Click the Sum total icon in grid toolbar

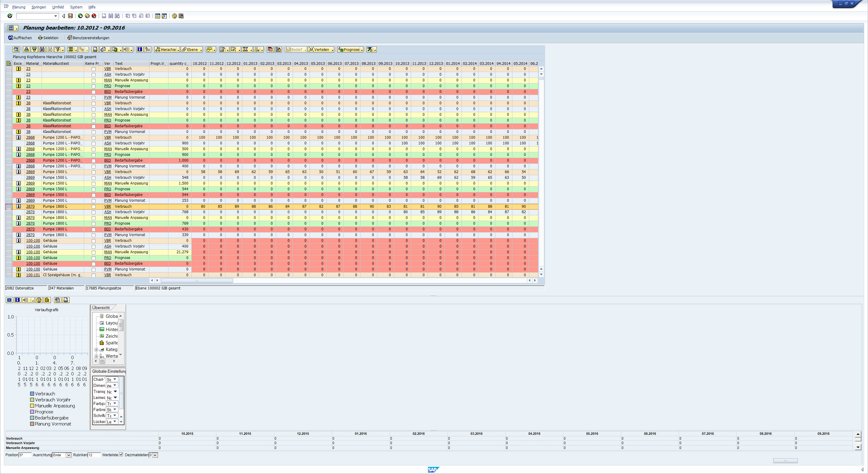click(71, 49)
